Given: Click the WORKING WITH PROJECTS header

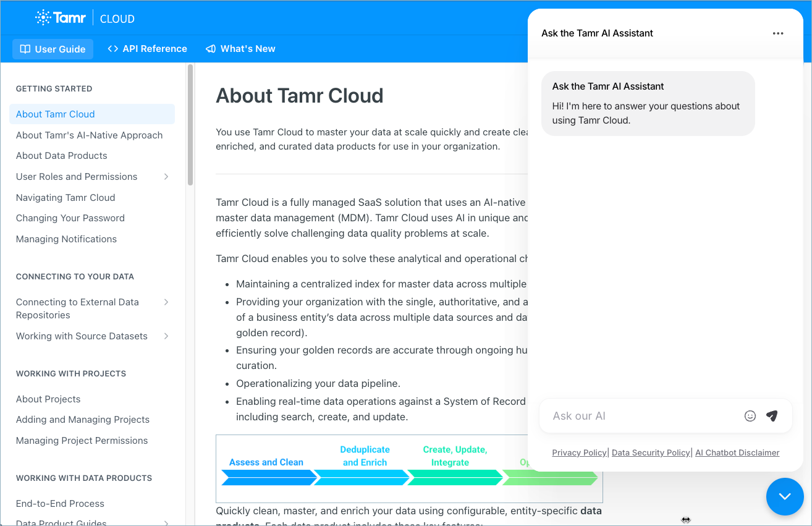Looking at the screenshot, I should point(71,374).
